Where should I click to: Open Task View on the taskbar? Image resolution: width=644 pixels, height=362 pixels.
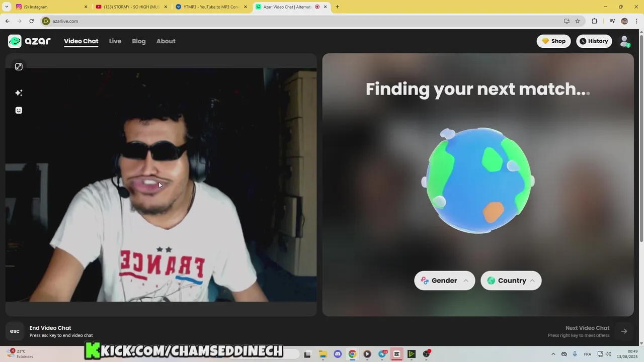(x=307, y=354)
